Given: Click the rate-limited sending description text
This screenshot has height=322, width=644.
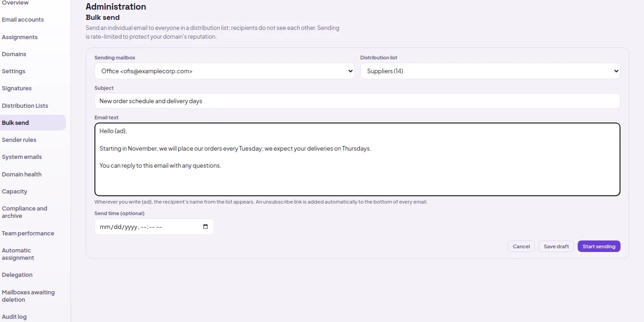Looking at the screenshot, I should pos(212,32).
